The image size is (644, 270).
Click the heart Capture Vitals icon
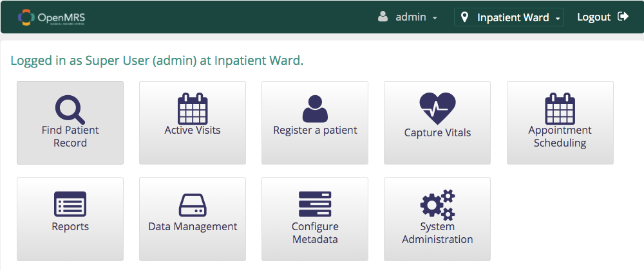(x=437, y=109)
